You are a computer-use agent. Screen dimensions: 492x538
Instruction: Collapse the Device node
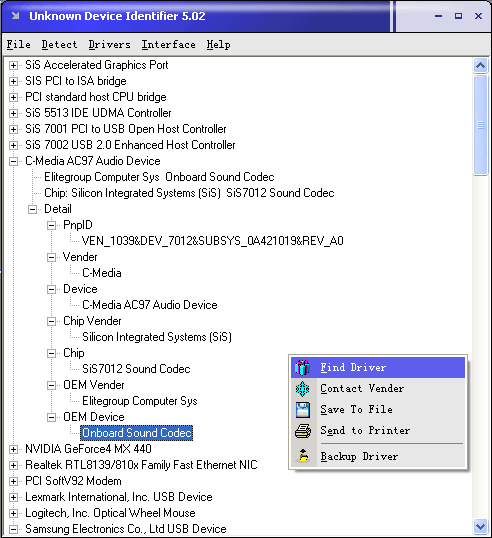(x=51, y=289)
